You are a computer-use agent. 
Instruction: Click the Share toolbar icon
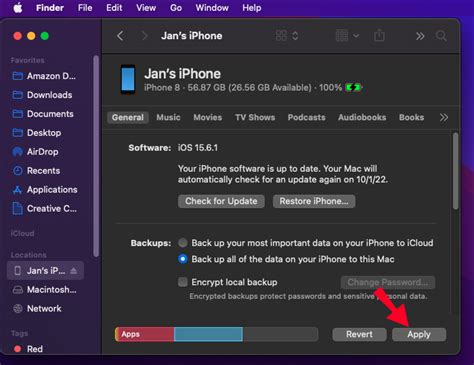click(x=379, y=35)
